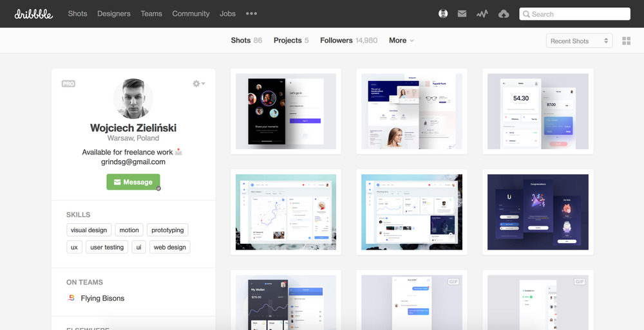Open the profile settings gear menu
This screenshot has height=330, width=644.
[199, 84]
